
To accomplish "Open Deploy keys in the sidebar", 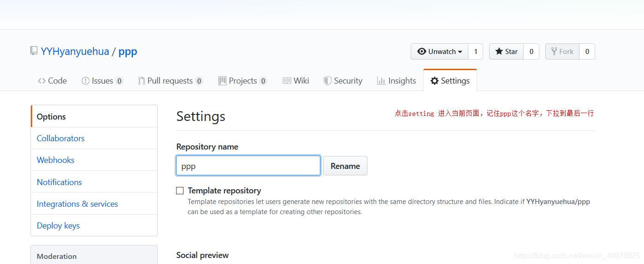I will click(x=94, y=225).
